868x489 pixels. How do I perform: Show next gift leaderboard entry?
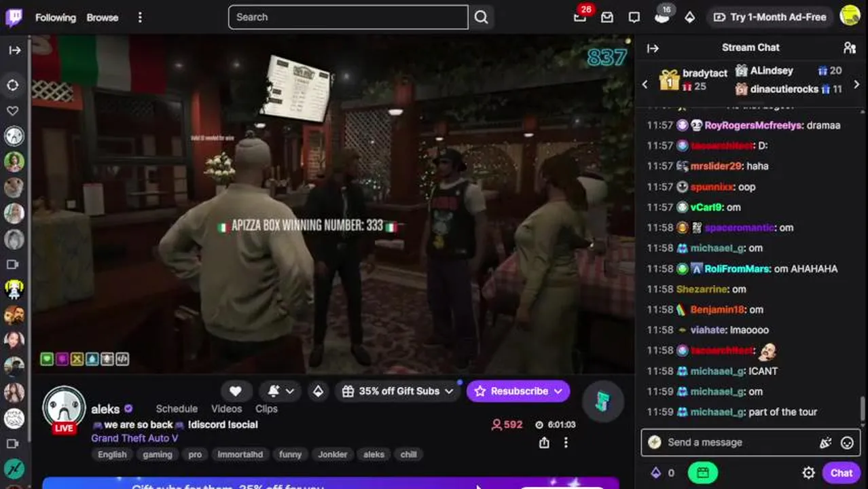tap(856, 84)
